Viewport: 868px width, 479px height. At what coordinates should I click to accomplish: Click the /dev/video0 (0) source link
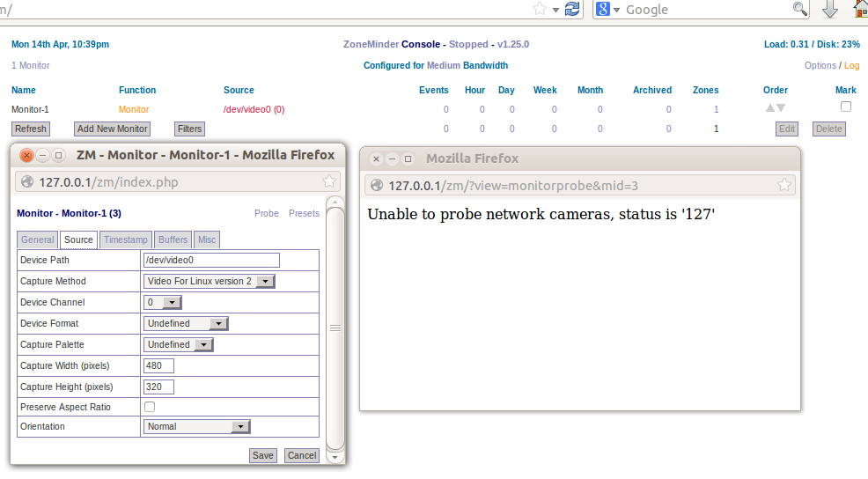[x=254, y=110]
